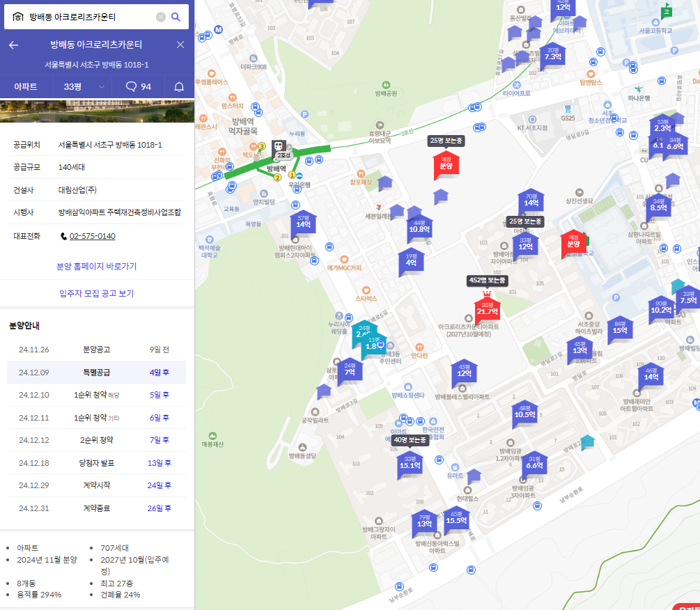This screenshot has height=610, width=700.
Task: Clear the search field text
Action: click(x=161, y=17)
